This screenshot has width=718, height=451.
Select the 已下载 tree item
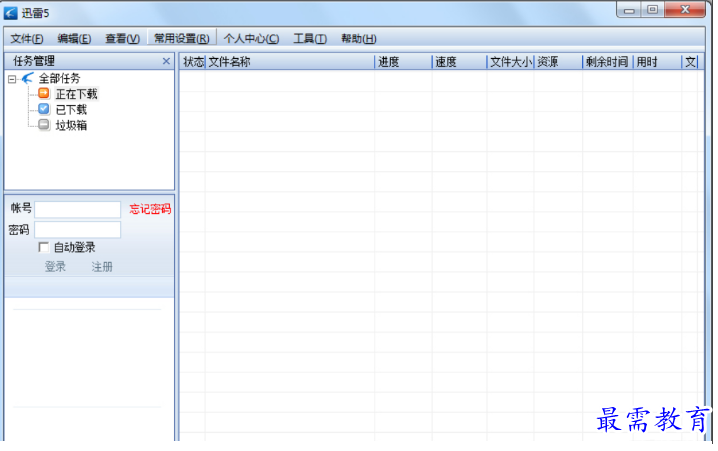tap(71, 110)
